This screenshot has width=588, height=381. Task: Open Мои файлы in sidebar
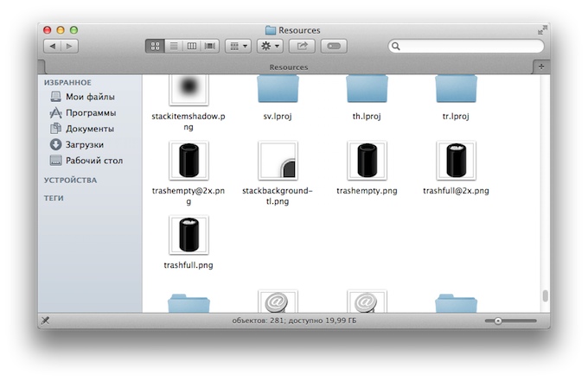coord(90,97)
